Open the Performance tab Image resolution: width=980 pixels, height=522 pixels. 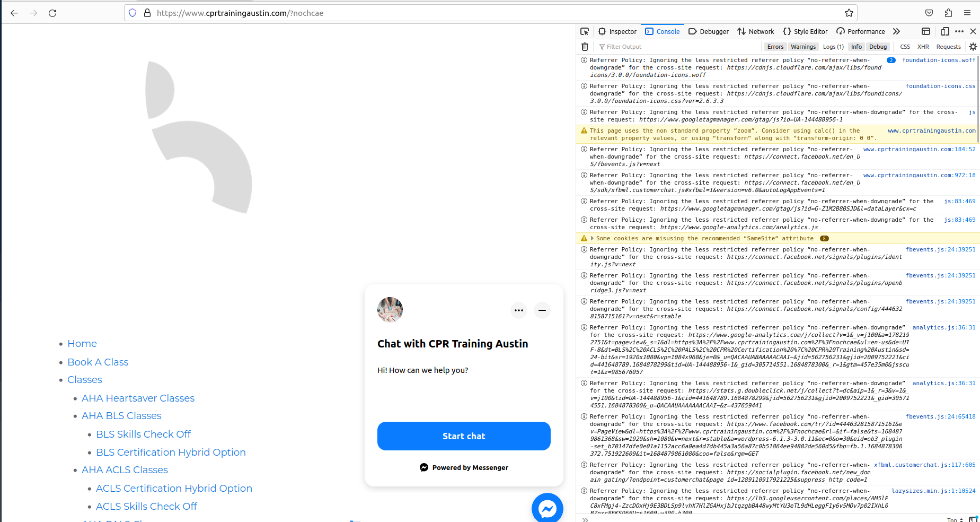click(x=861, y=32)
